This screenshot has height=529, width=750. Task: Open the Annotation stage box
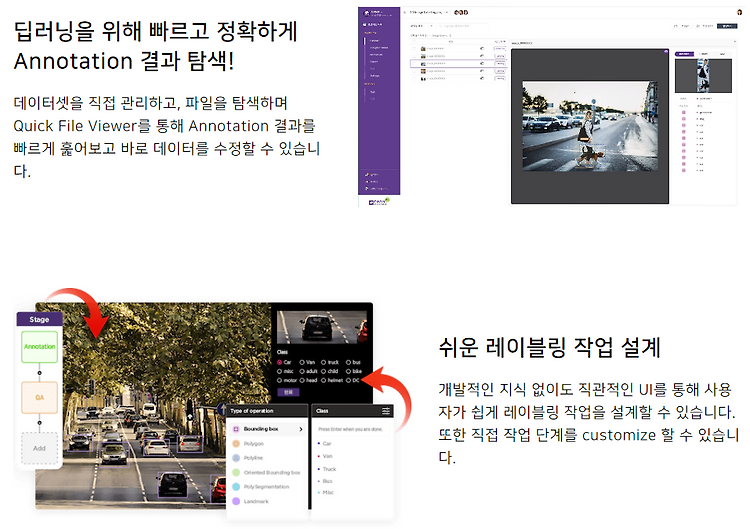tap(40, 347)
